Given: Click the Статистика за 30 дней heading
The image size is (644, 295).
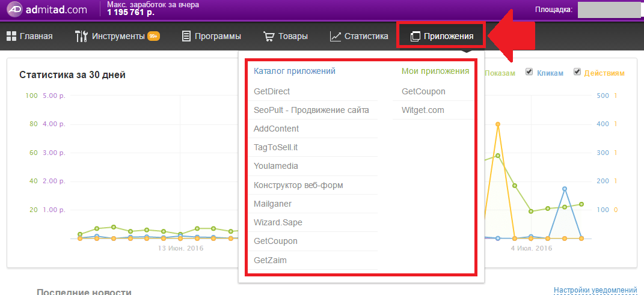Looking at the screenshot, I should pyautogui.click(x=72, y=75).
